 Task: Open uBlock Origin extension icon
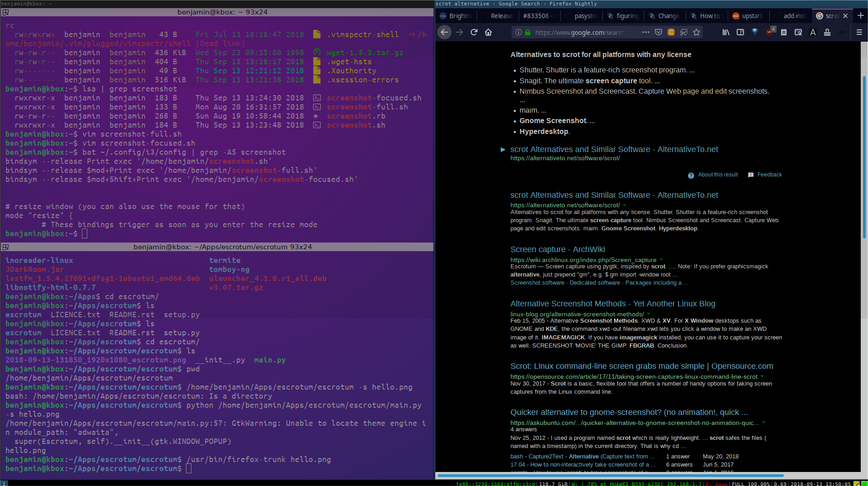[770, 32]
